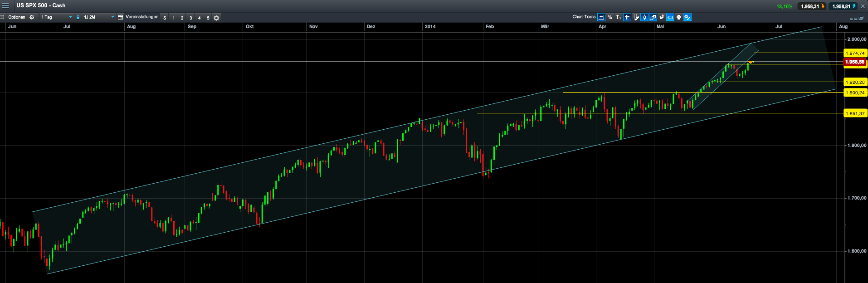Expand the 1J 2M time range dropdown
Image resolution: width=868 pixels, height=283 pixels.
point(98,17)
